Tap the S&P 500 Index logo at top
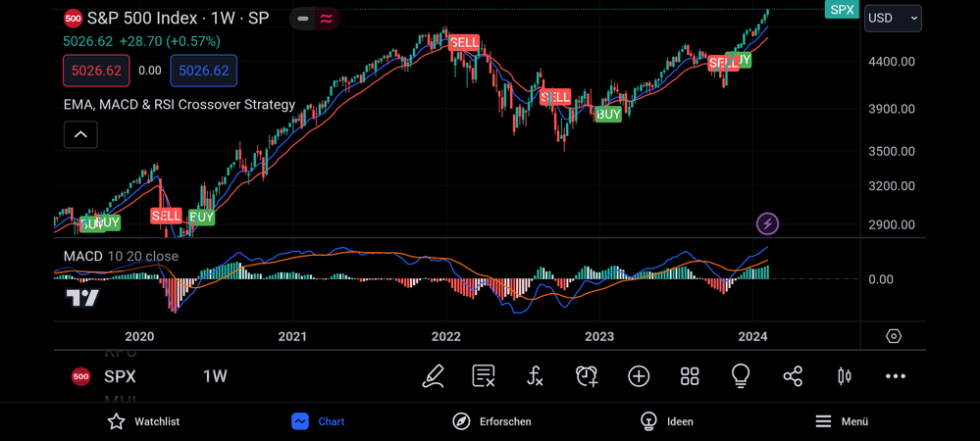 (74, 19)
